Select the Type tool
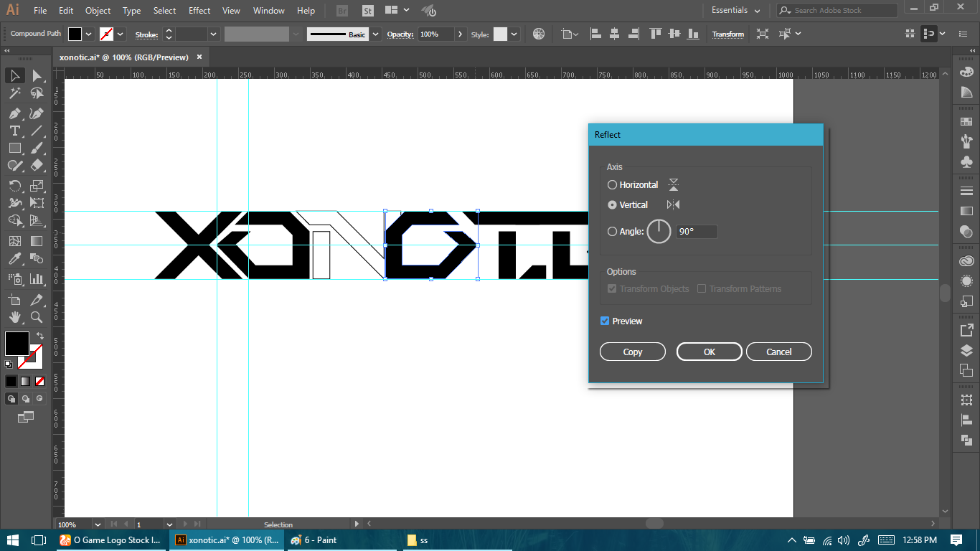The image size is (980, 551). 14,131
